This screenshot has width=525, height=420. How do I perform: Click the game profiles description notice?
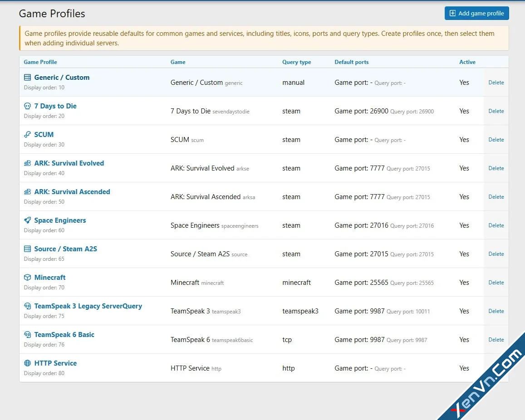264,38
